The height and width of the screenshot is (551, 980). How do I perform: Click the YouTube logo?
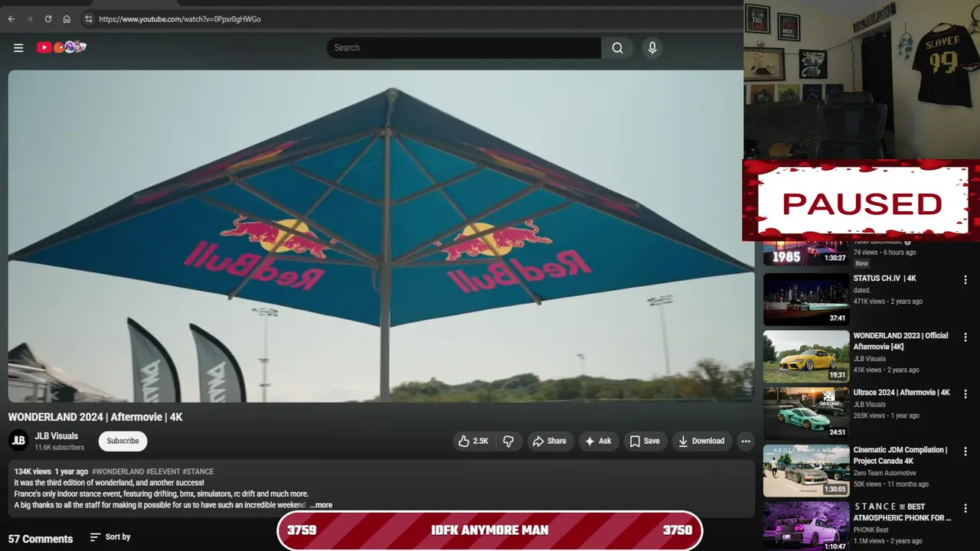61,47
